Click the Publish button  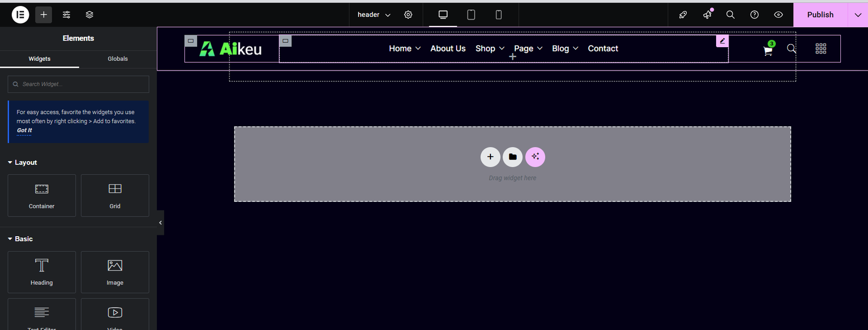(x=820, y=15)
